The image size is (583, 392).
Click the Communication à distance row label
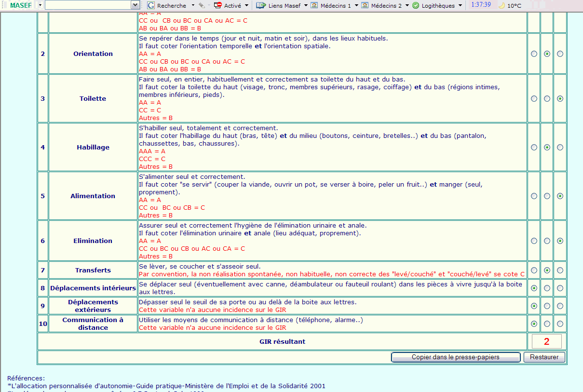93,324
